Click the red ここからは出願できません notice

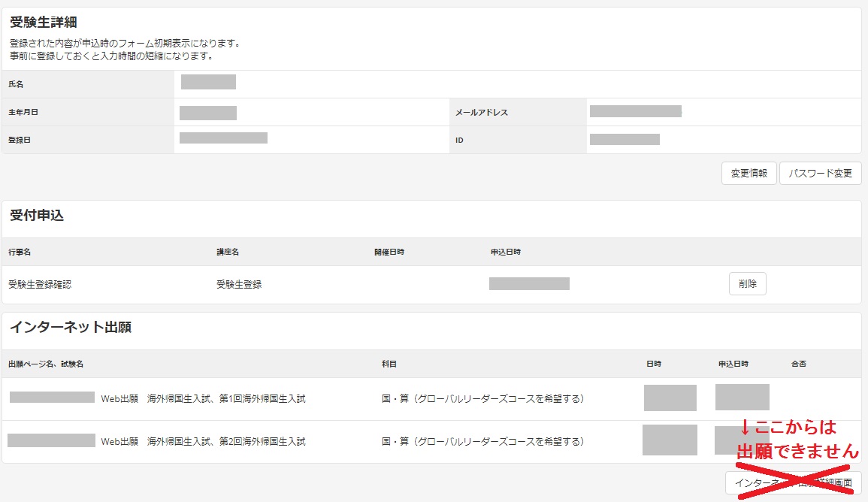point(797,440)
